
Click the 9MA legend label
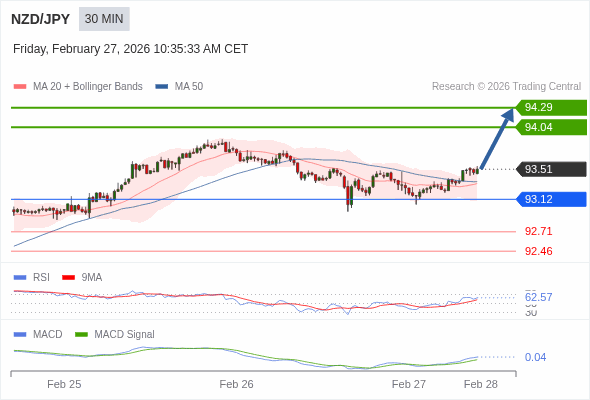[92, 278]
